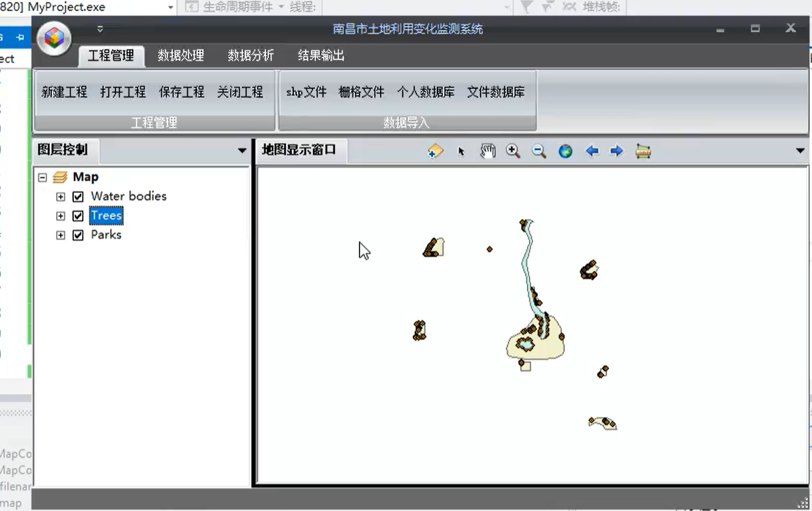Go back to previous extent with left arrow

pos(592,151)
